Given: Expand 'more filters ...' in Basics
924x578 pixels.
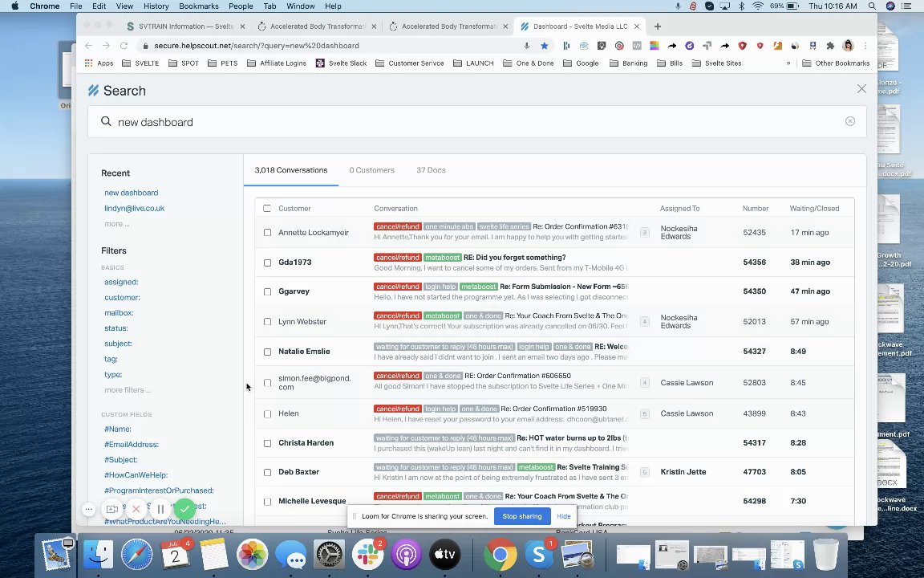Looking at the screenshot, I should coord(128,390).
